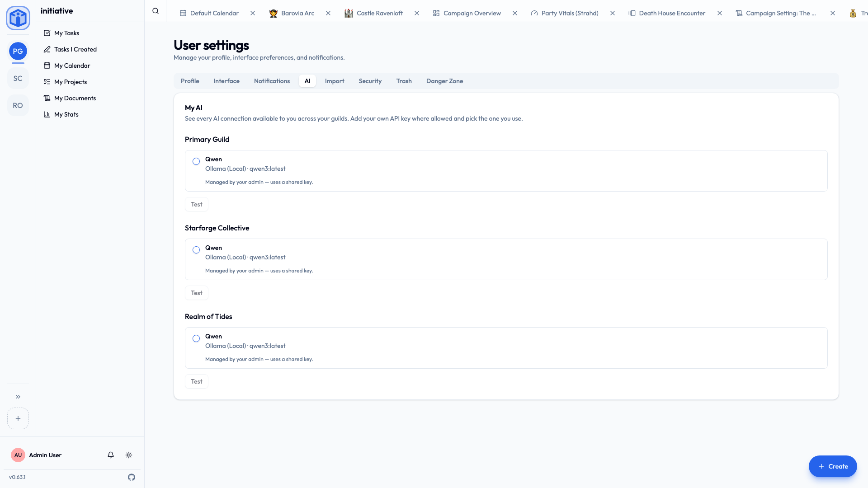Click the Starforge Collective heading
Viewport: 868px width, 488px height.
pyautogui.click(x=217, y=228)
